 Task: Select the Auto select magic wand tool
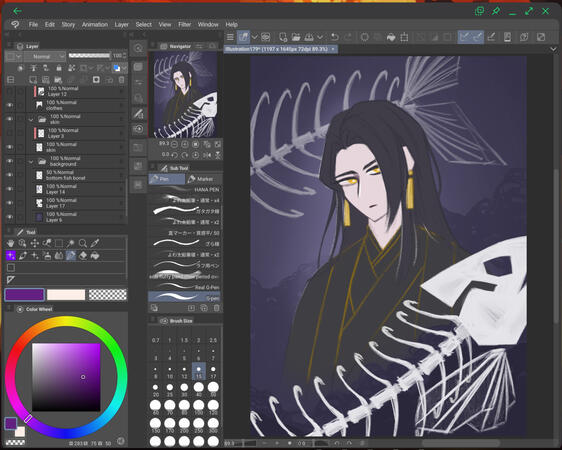71,244
